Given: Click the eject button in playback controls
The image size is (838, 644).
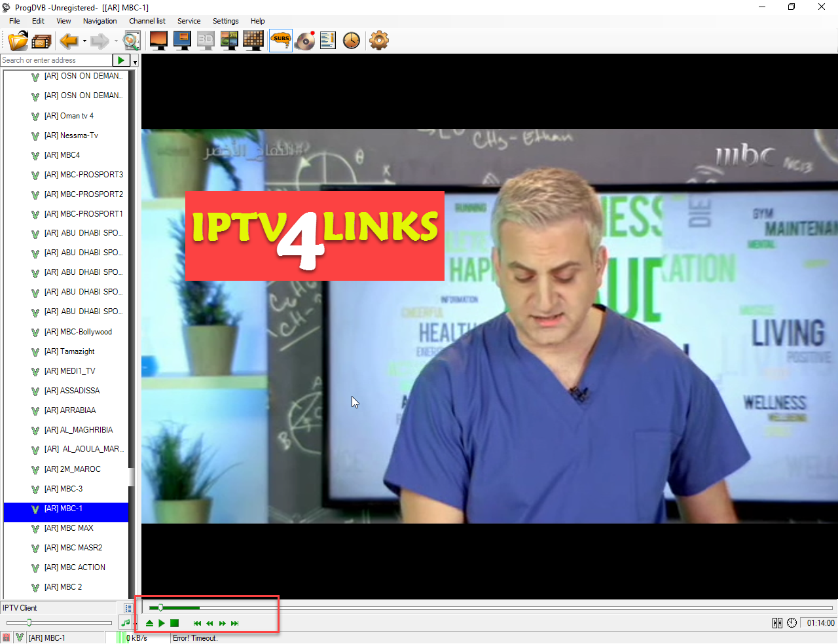Looking at the screenshot, I should click(x=149, y=623).
